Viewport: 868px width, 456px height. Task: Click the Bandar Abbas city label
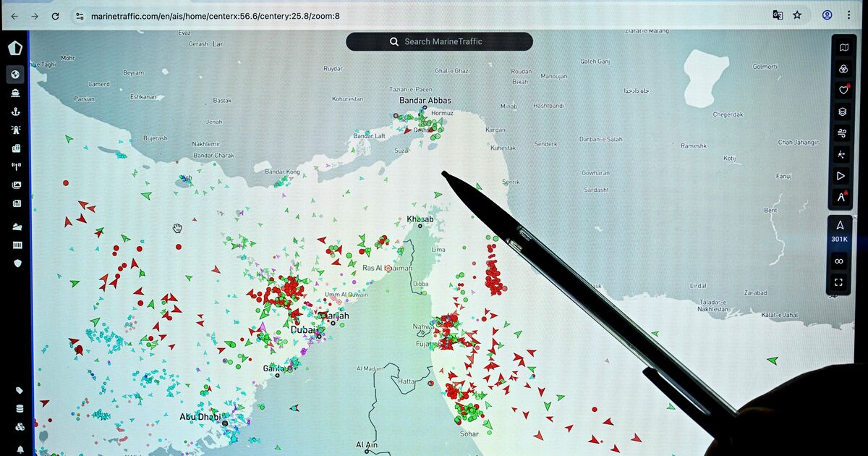click(x=425, y=101)
